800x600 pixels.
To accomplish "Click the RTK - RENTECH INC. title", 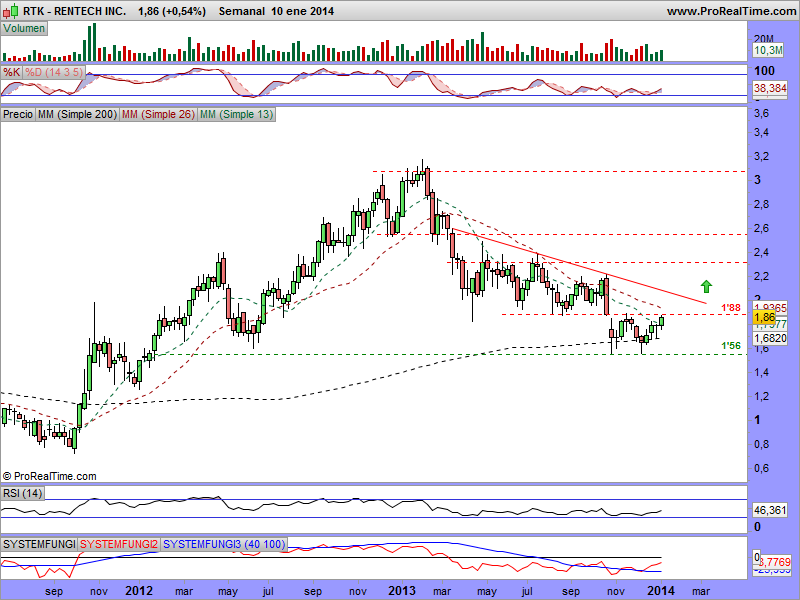I will tap(74, 11).
